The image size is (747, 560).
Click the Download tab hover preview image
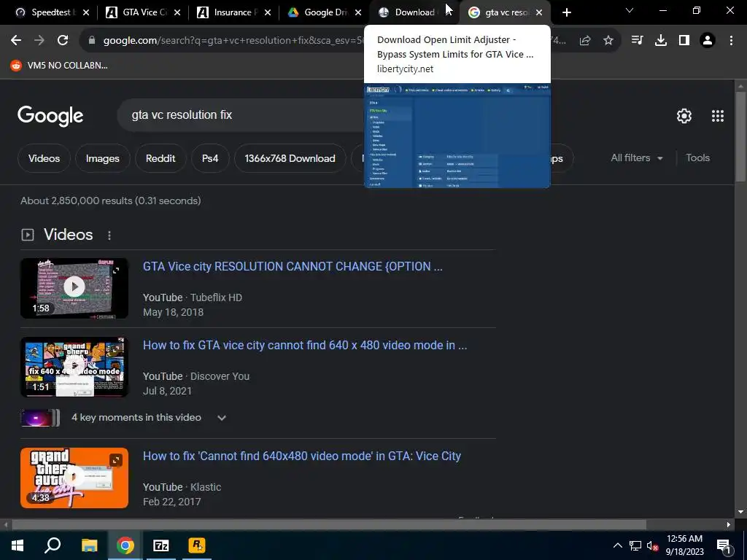tap(457, 135)
